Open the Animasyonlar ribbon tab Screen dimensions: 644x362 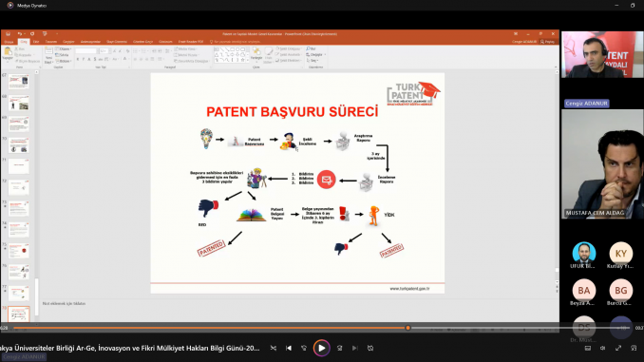90,42
